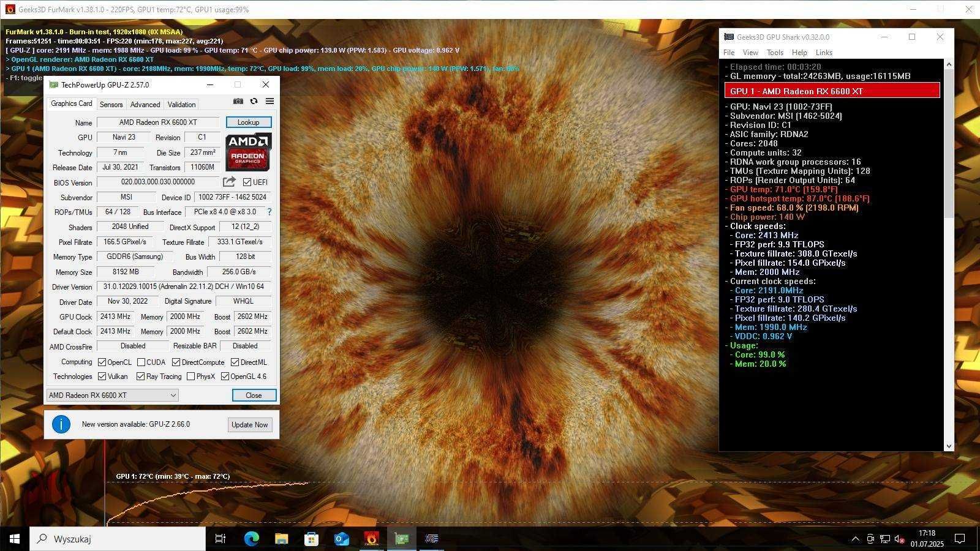Switch to the Advanced tab
This screenshot has width=980, height=551.
coord(145,105)
